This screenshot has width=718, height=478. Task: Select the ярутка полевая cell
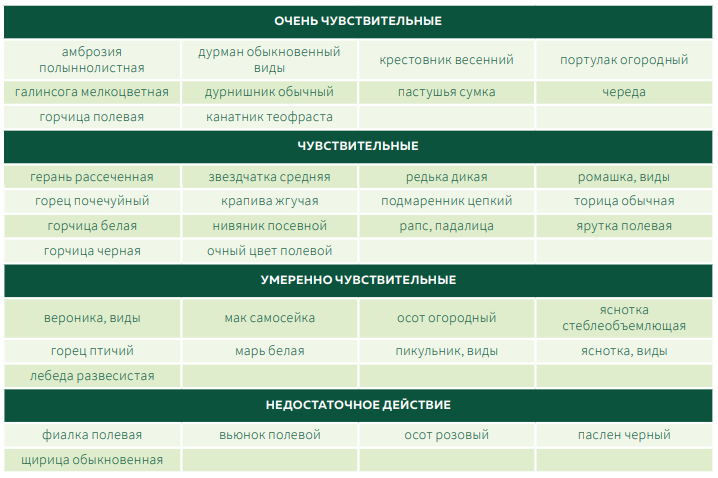pyautogui.click(x=624, y=226)
